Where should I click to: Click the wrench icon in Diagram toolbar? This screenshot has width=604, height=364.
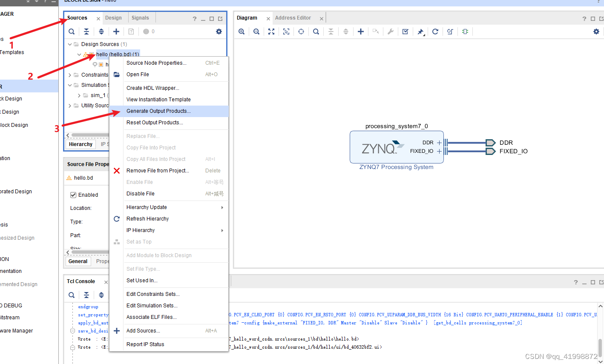391,31
